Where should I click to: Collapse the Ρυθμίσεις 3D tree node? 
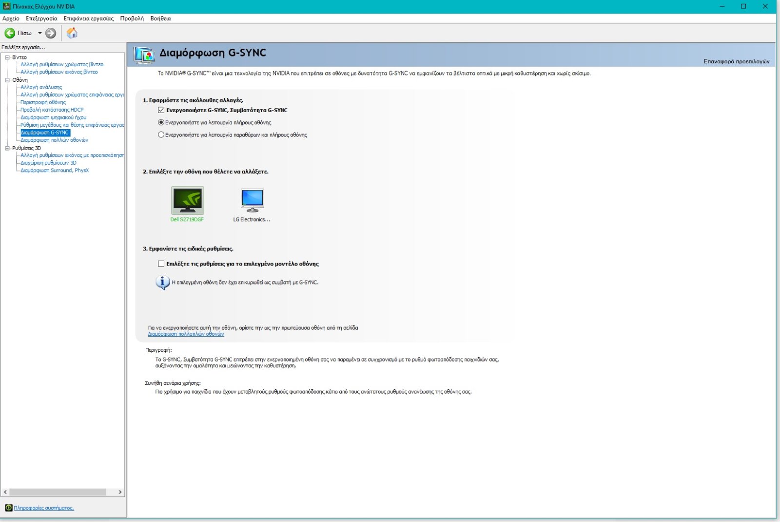pyautogui.click(x=7, y=148)
